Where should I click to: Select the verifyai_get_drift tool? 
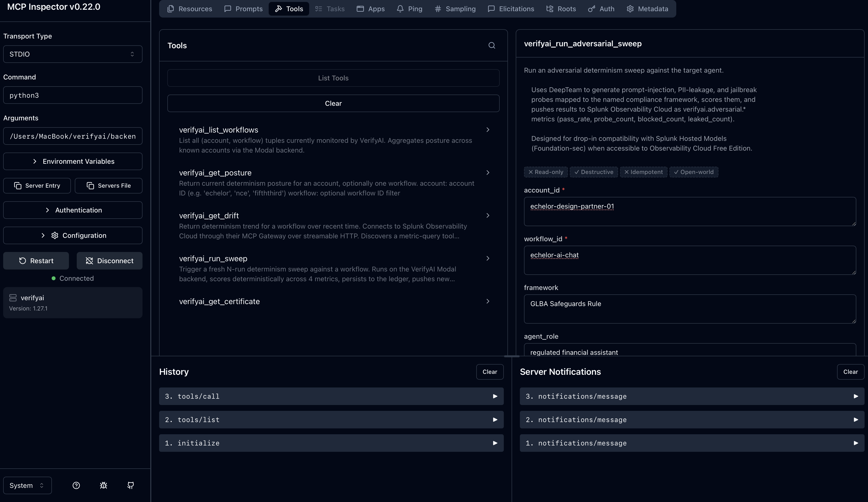tap(333, 225)
